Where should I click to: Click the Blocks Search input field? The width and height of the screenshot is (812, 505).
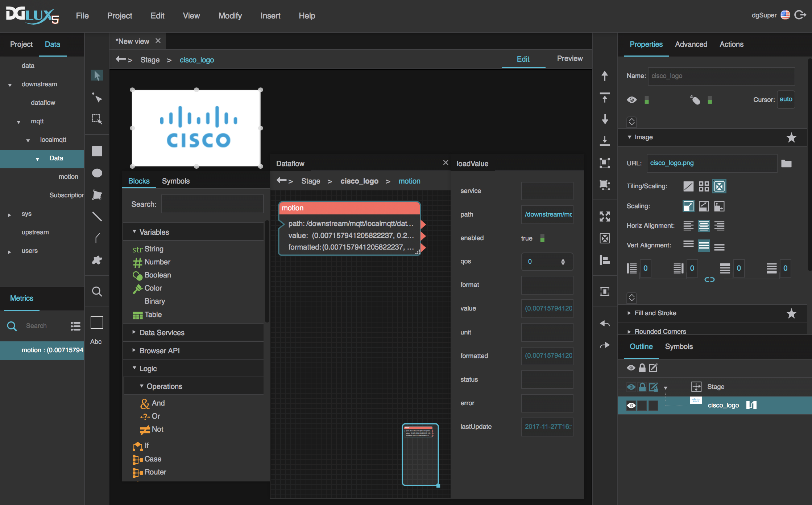tap(212, 204)
